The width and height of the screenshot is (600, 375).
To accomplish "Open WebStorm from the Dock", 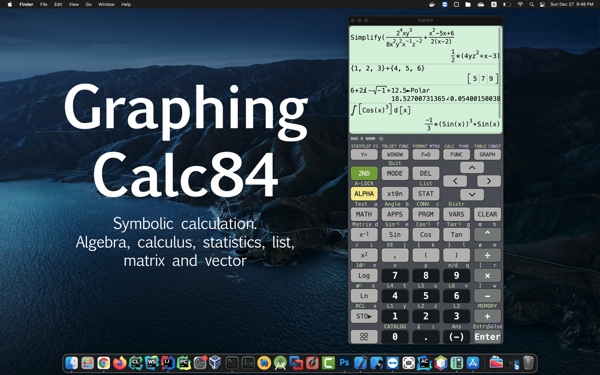I will coord(152,363).
